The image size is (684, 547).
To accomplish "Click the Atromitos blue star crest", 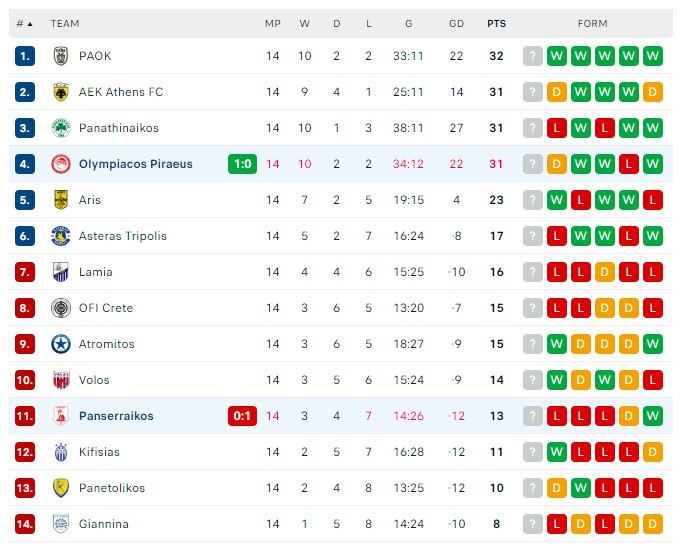I will pos(60,344).
